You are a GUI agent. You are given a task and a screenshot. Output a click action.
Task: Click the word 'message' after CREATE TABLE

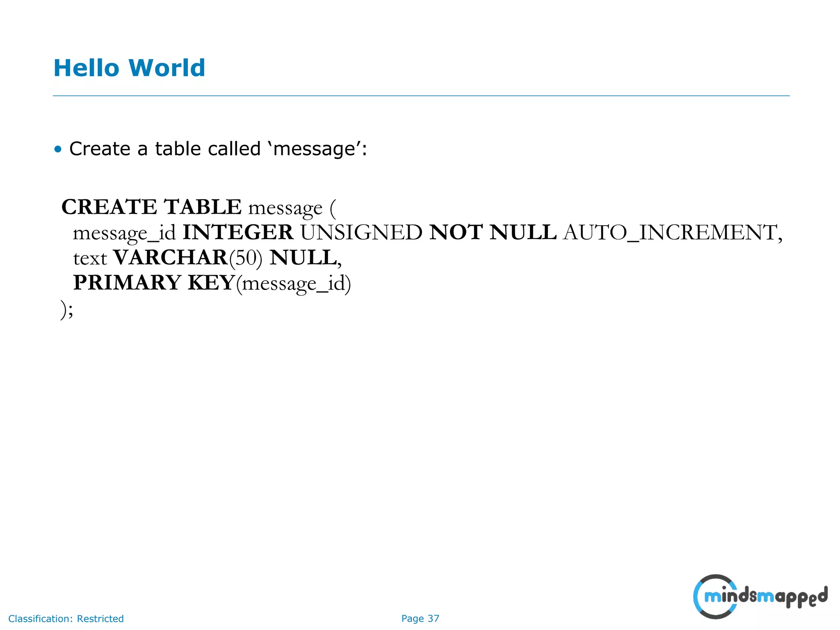(285, 208)
